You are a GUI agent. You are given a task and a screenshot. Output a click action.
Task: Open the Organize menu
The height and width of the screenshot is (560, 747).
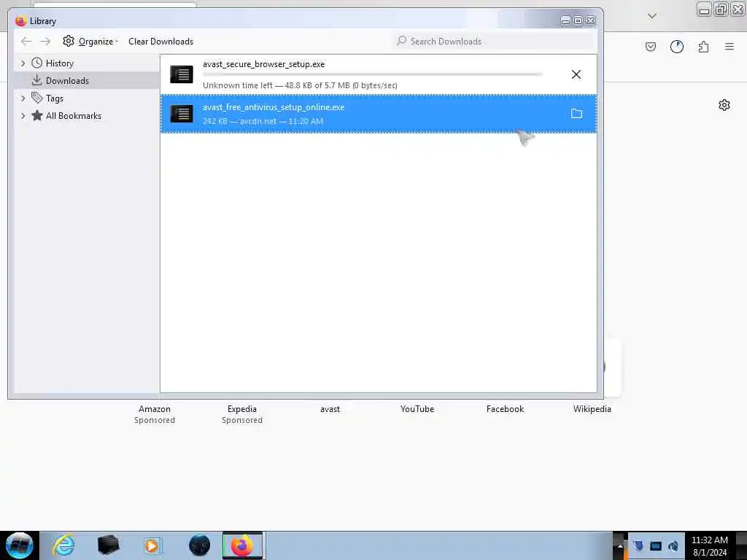pyautogui.click(x=90, y=42)
